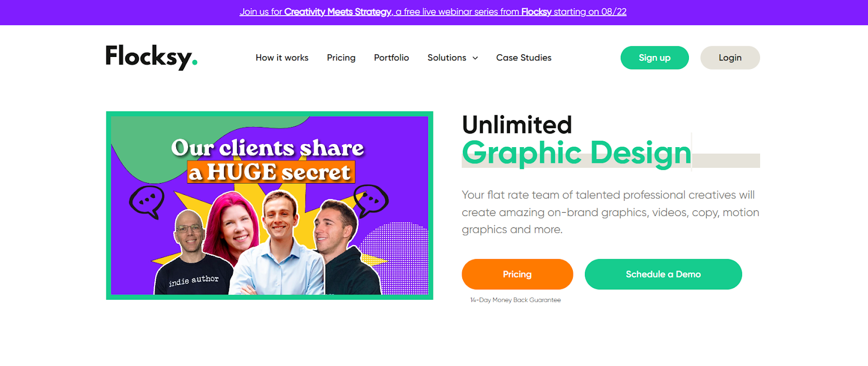The height and width of the screenshot is (366, 868).
Task: Go to Pricing in navigation bar
Action: pos(341,58)
